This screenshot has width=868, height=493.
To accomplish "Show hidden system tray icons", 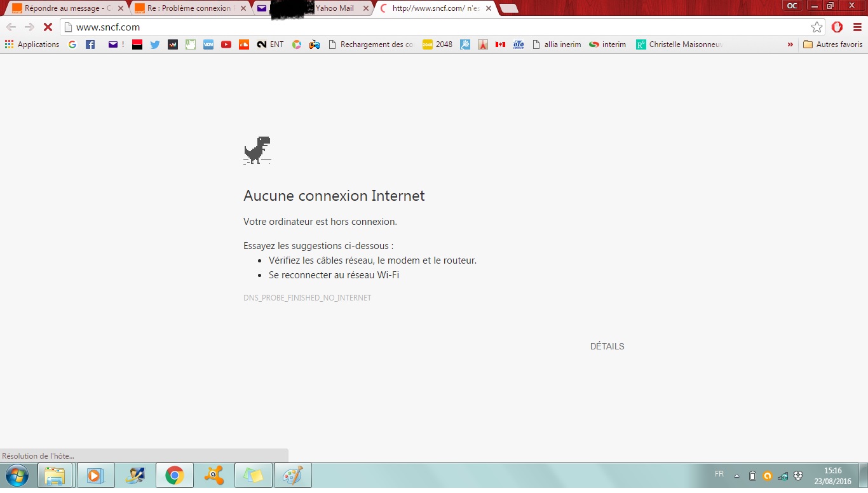I will click(736, 476).
